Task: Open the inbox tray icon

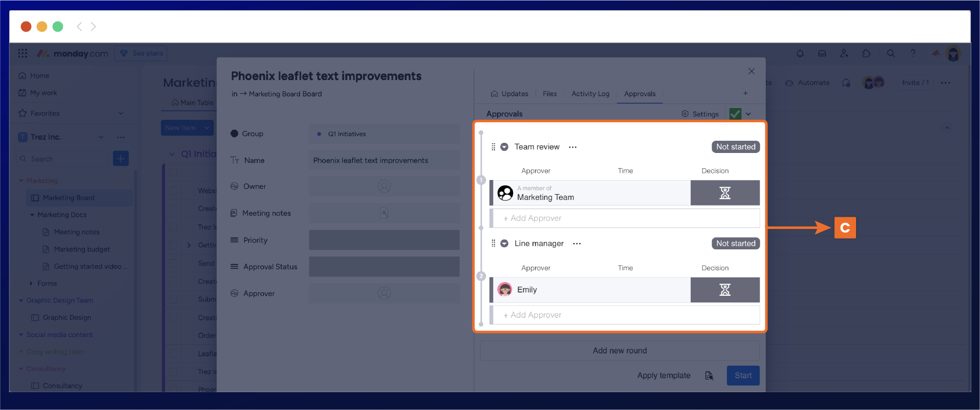Action: (822, 54)
